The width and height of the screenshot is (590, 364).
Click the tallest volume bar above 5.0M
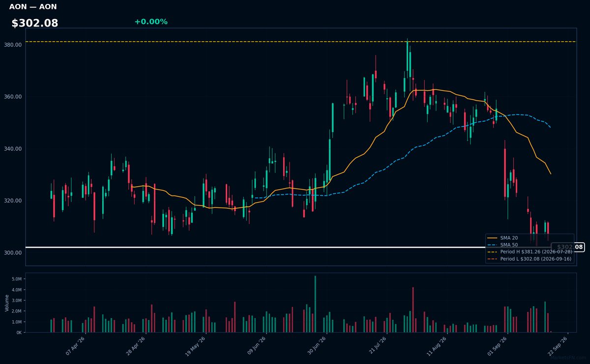[315, 304]
